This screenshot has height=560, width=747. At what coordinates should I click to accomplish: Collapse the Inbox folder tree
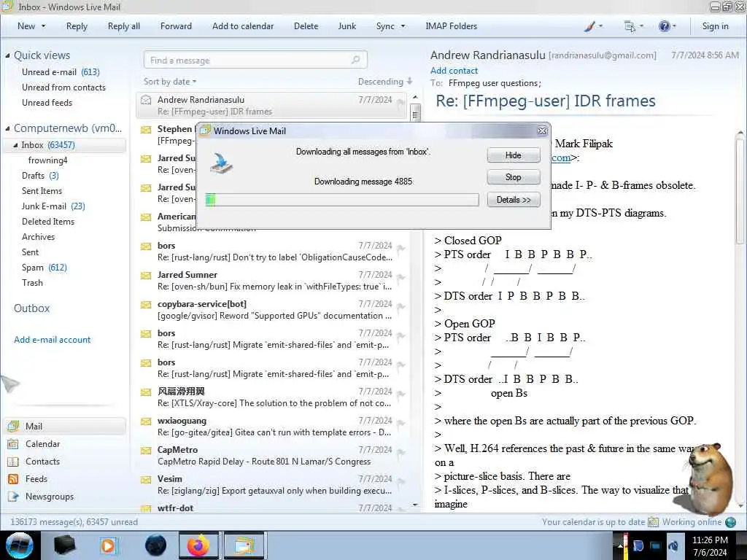[x=15, y=145]
